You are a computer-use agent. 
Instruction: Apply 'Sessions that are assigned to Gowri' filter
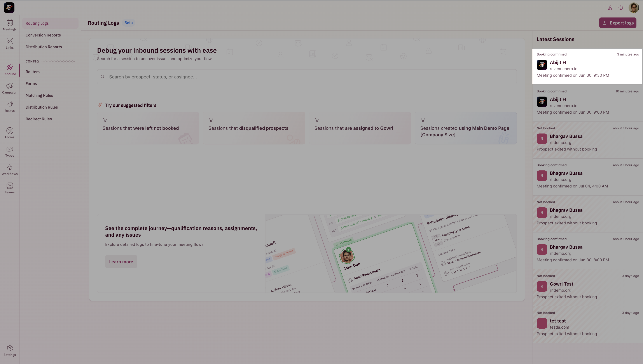[360, 128]
